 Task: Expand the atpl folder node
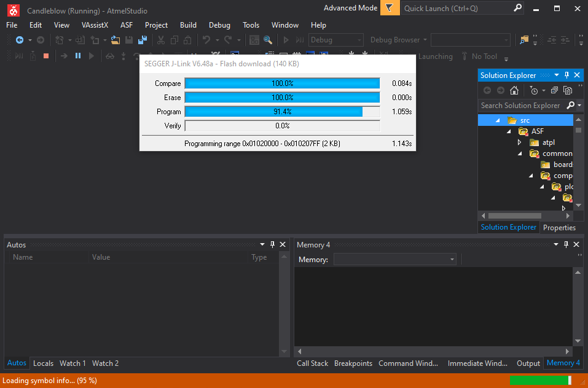click(x=520, y=142)
